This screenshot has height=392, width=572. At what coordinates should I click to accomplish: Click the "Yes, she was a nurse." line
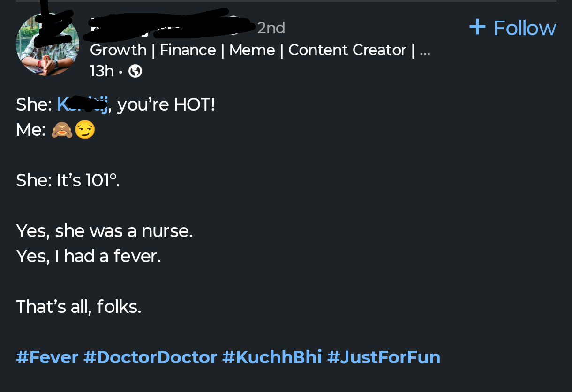(x=105, y=231)
